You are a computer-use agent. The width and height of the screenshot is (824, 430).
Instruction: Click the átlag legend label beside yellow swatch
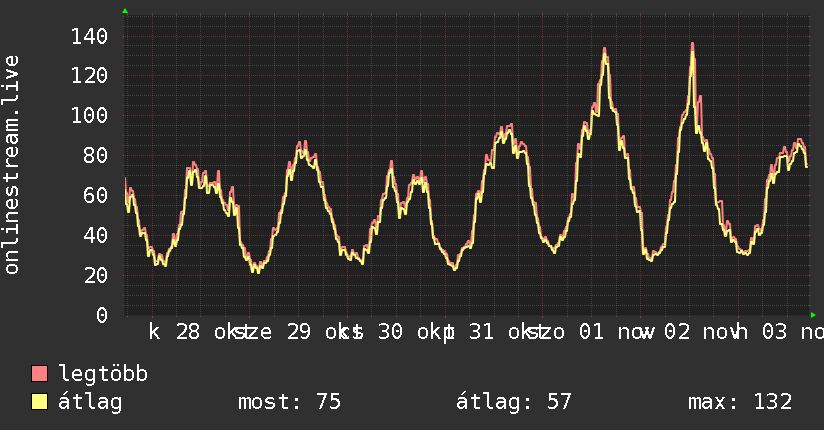click(x=90, y=402)
